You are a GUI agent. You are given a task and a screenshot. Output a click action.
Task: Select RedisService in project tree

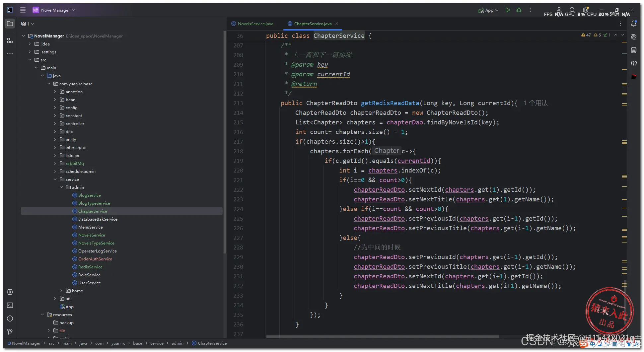click(90, 267)
